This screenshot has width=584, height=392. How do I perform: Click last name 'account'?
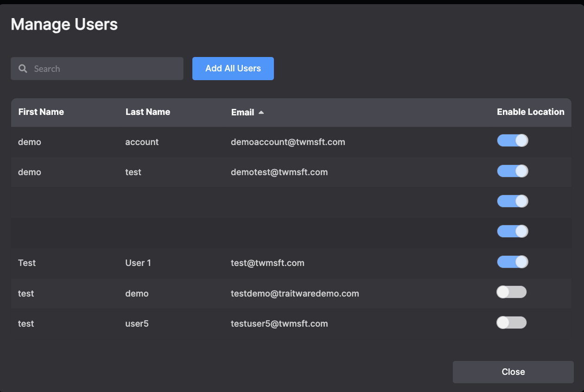142,142
